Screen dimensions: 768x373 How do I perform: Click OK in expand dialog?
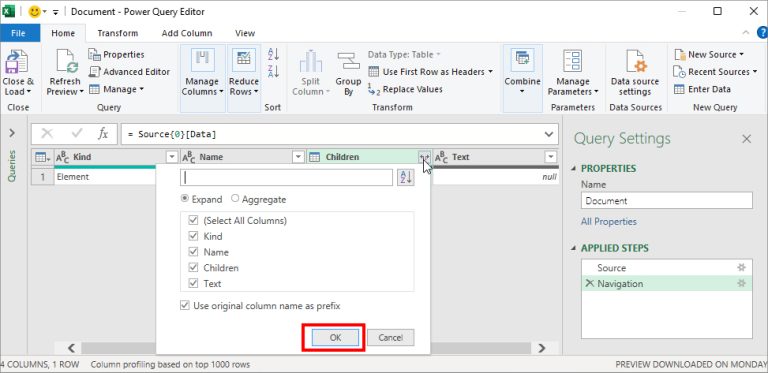[336, 338]
